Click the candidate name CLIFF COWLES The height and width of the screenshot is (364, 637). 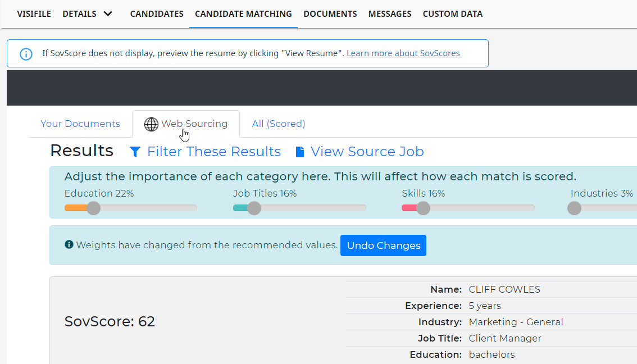point(504,290)
